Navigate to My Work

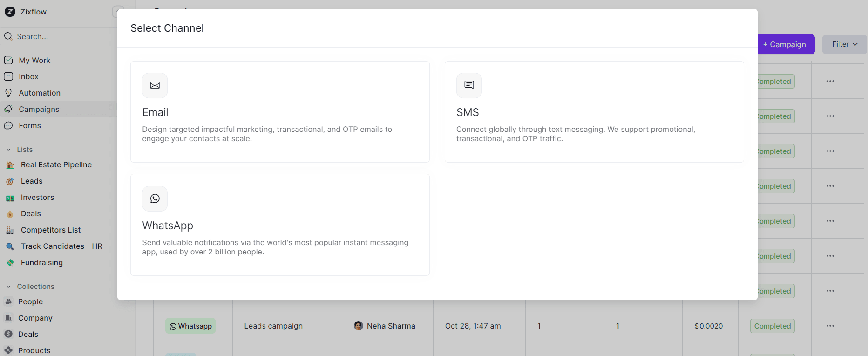tap(34, 60)
